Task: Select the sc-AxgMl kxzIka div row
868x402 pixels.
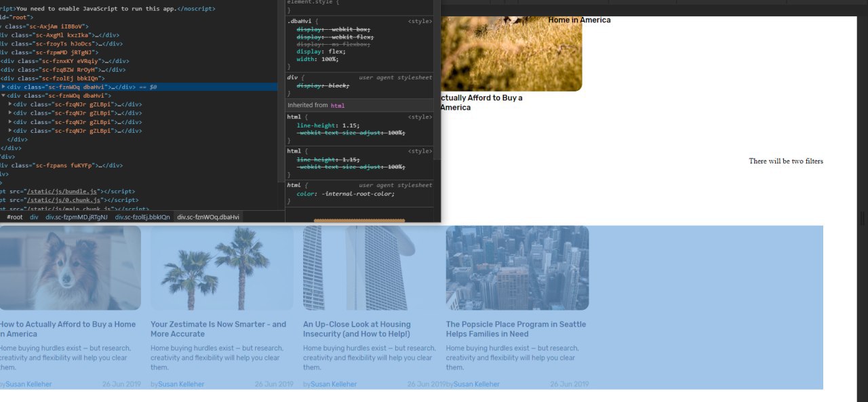Action: pos(139,35)
